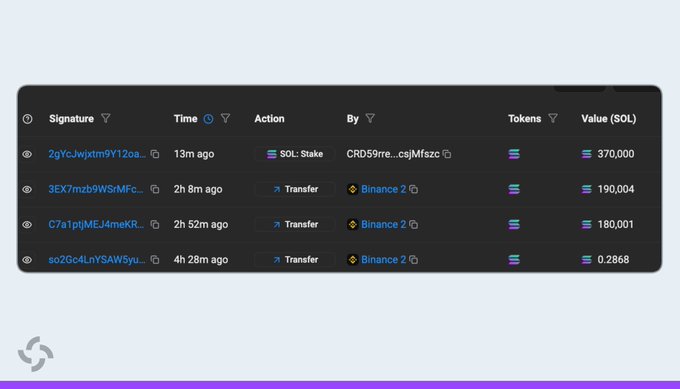Open Binance 2 account in 2h 52m row
680x389 pixels.
383,224
